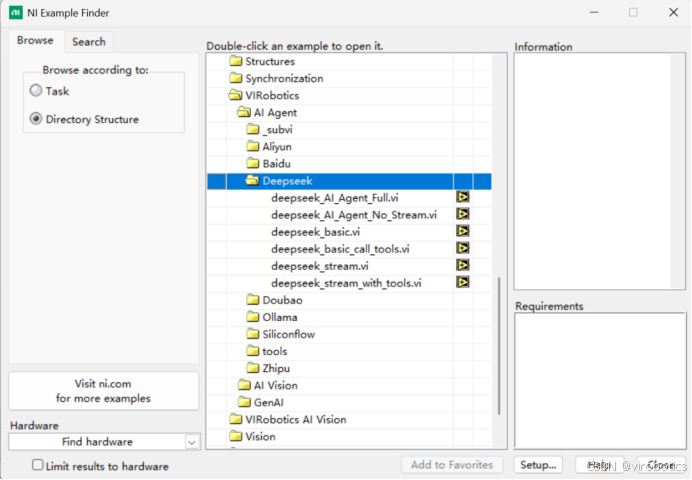This screenshot has width=692, height=480.
Task: Click VI icon beside deepseek_stream_with_tools.vi
Action: (463, 282)
